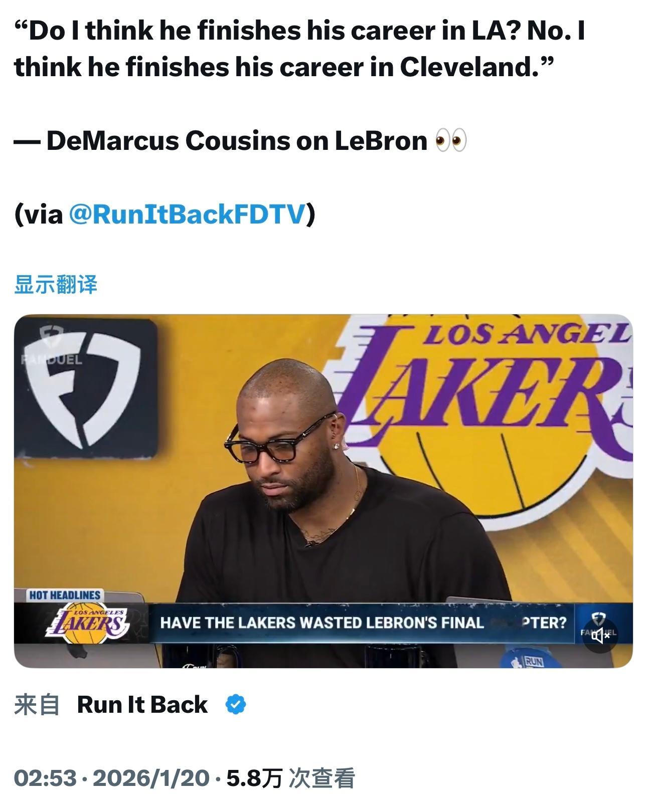
Task: Click the HOT HEADLINES tag
Action: (x=65, y=595)
